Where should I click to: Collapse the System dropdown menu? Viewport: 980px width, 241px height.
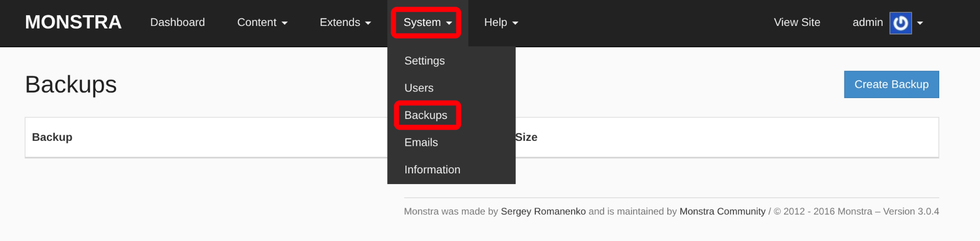(427, 22)
